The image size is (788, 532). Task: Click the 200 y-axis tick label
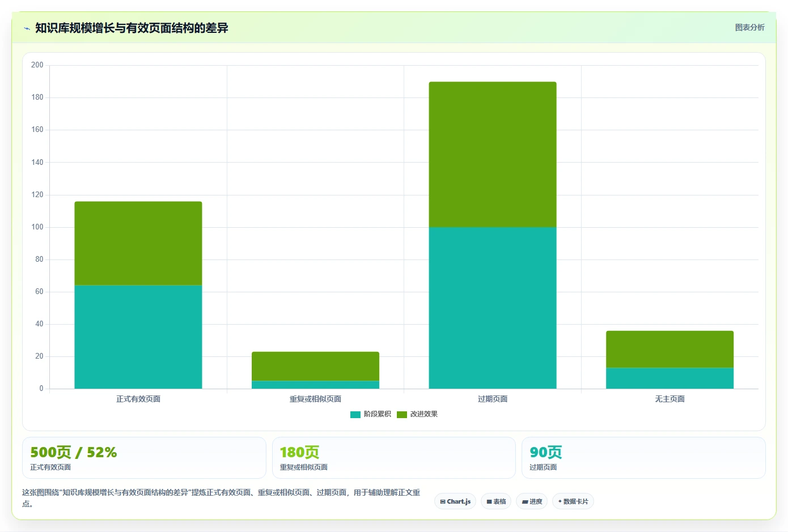(37, 65)
